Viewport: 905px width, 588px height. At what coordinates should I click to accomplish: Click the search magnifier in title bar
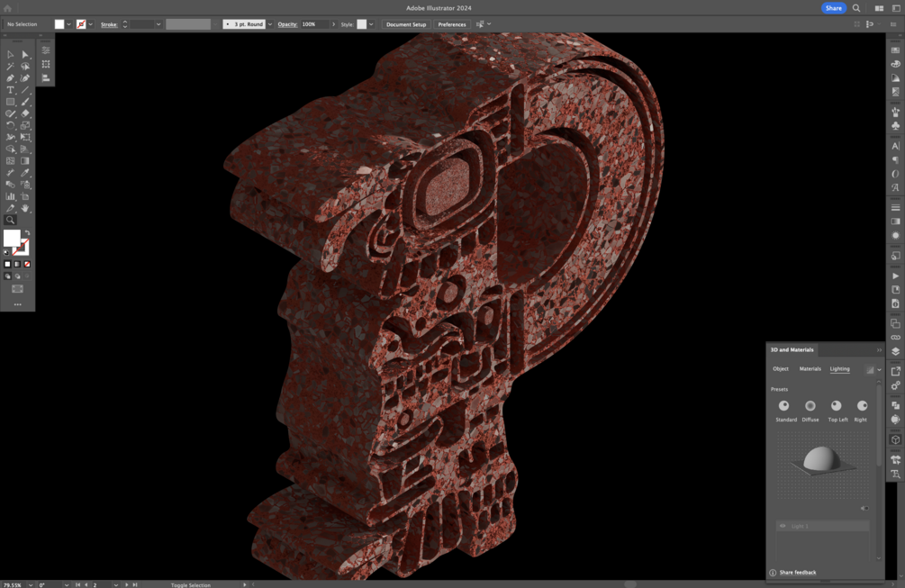pyautogui.click(x=856, y=8)
